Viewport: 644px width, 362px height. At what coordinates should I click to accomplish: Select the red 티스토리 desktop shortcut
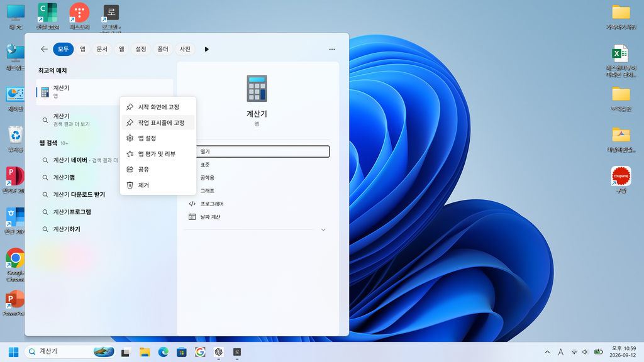[79, 17]
